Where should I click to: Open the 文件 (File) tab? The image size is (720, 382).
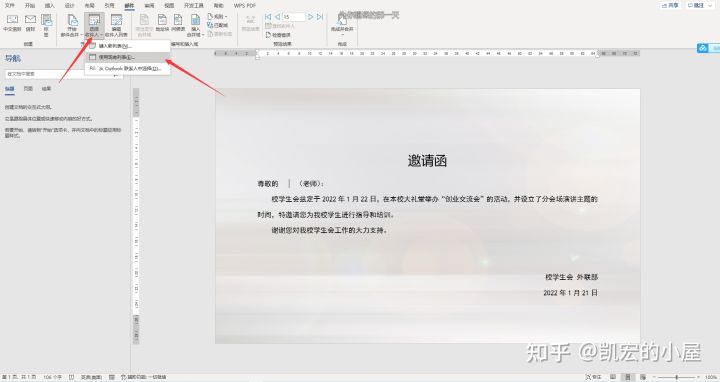click(9, 6)
